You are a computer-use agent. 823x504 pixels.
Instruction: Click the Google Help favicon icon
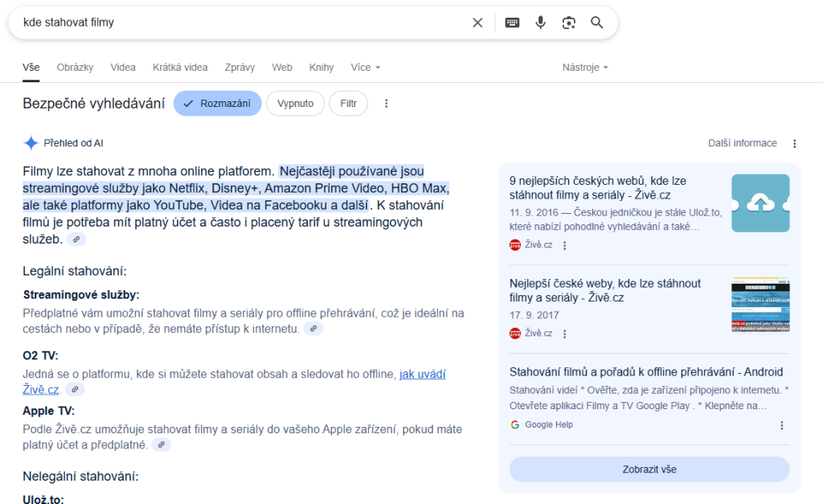coord(515,424)
